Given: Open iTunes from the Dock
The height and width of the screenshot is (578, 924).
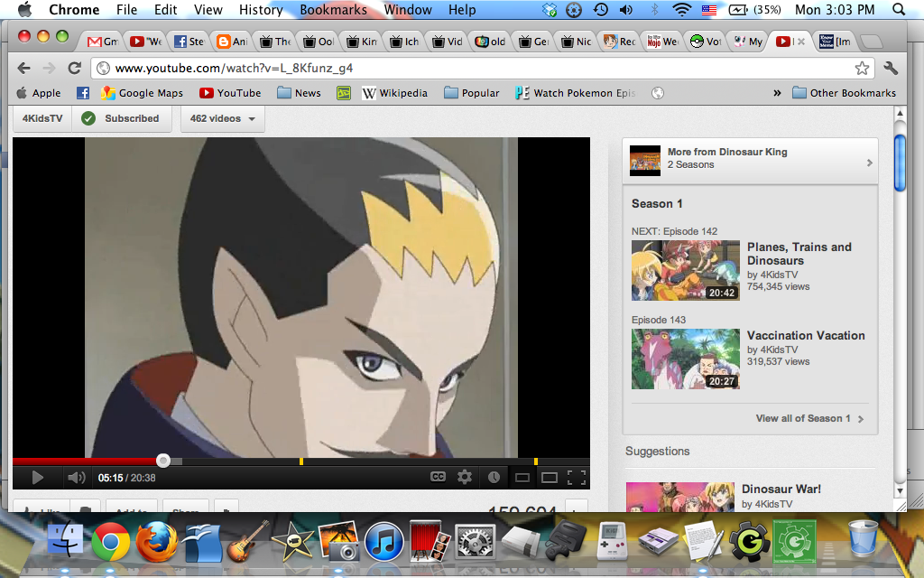Looking at the screenshot, I should point(383,542).
